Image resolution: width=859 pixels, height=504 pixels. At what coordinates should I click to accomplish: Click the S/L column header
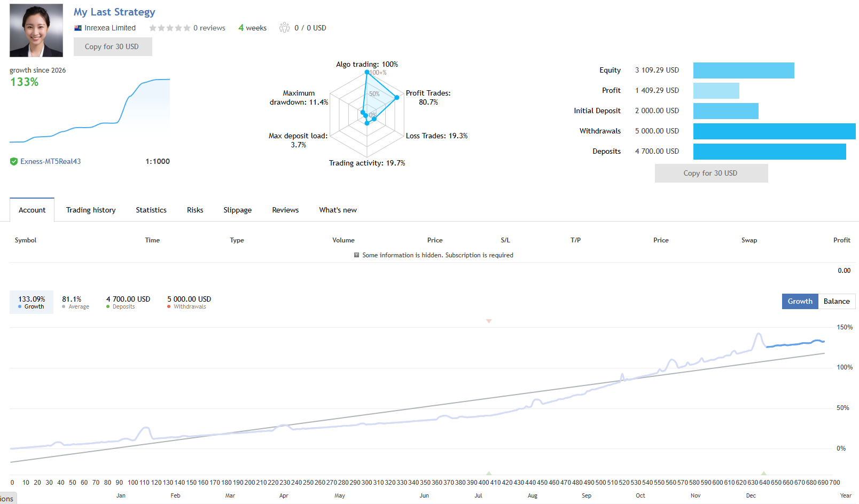pos(505,240)
